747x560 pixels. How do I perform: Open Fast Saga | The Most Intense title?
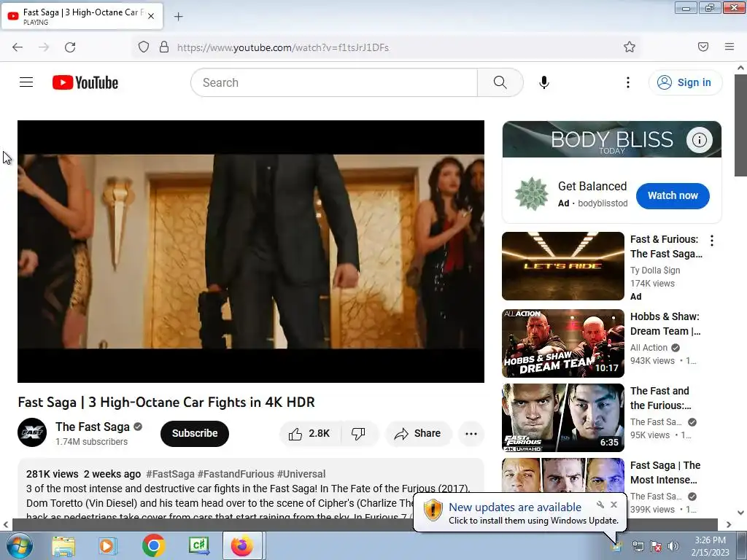pyautogui.click(x=665, y=472)
